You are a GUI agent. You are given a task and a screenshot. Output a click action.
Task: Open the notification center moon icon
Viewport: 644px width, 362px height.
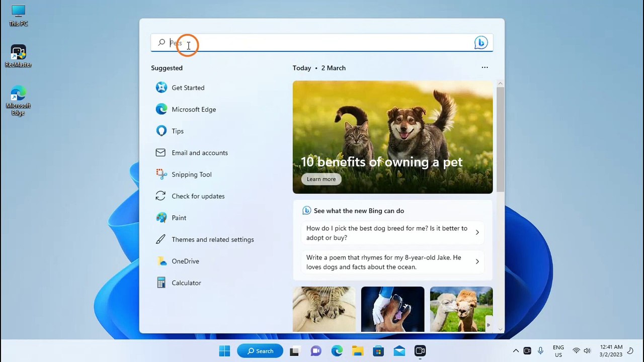pos(630,351)
